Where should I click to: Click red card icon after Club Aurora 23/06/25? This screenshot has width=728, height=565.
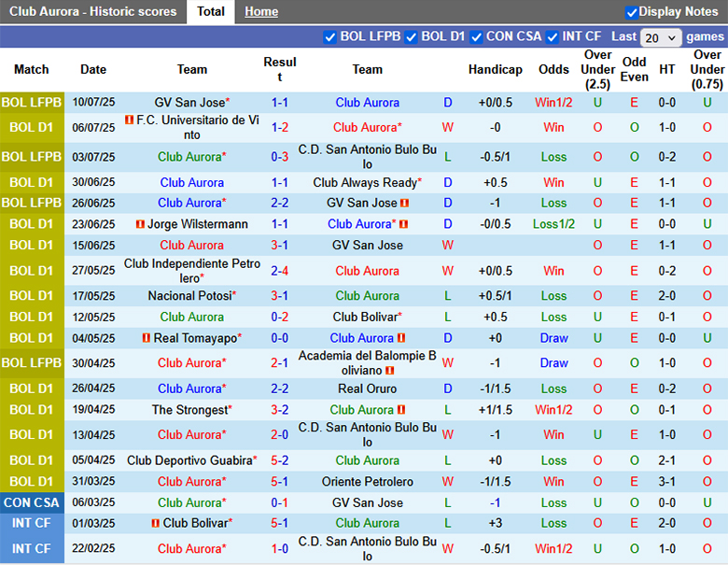coord(403,224)
